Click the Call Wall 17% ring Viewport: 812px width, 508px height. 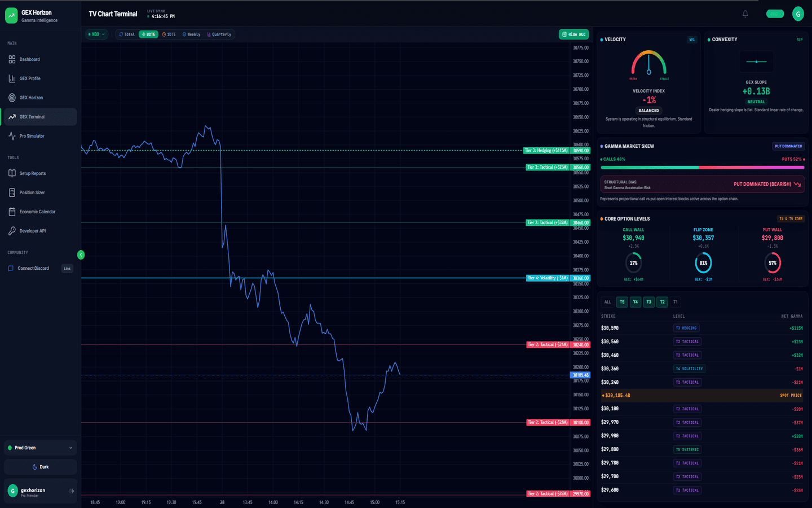(634, 263)
